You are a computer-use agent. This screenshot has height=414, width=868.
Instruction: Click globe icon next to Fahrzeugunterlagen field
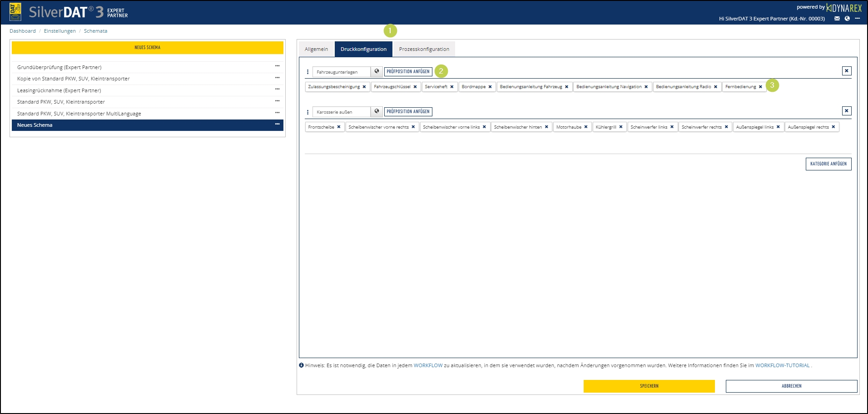click(x=377, y=71)
